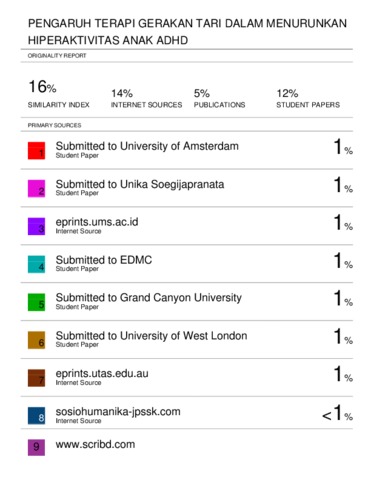Viewport: 371px width, 480px height.
Task: Click the sosiohumanika-jpssk.com source link
Action: click(x=118, y=412)
